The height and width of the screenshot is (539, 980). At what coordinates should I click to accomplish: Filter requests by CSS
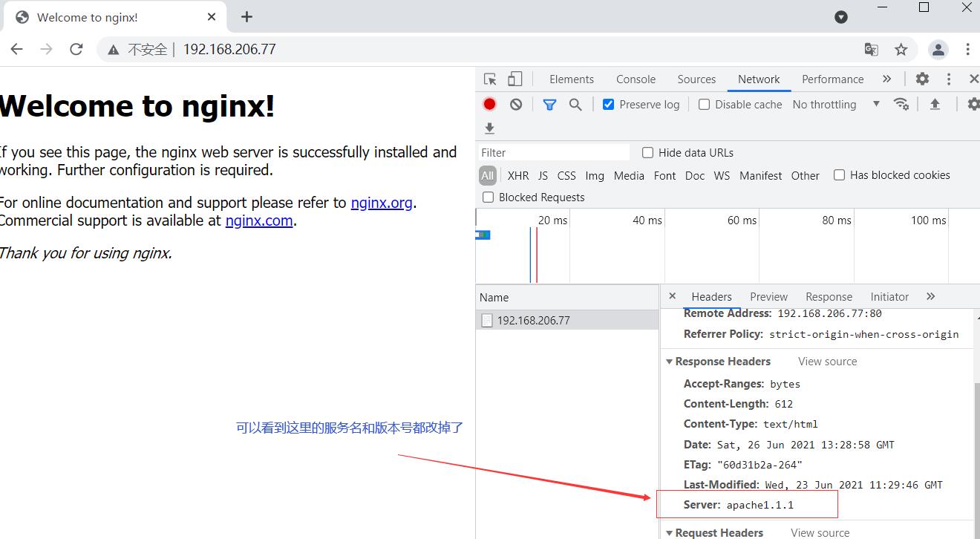tap(566, 175)
